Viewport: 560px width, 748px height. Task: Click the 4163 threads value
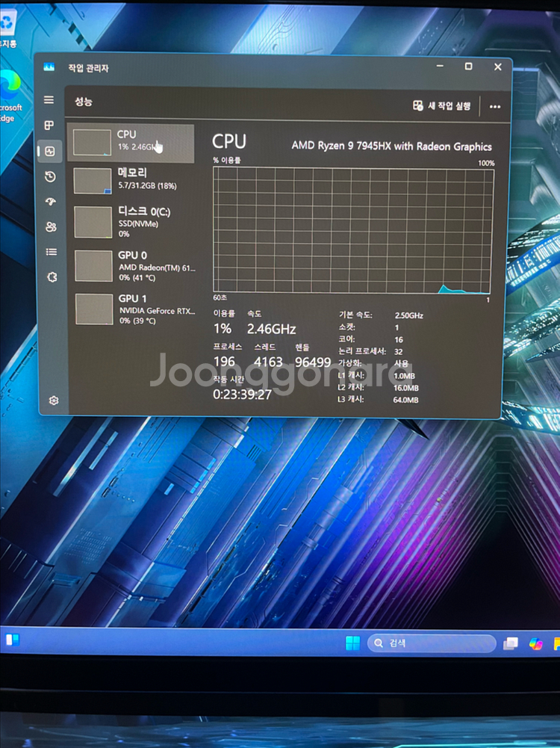(x=268, y=362)
